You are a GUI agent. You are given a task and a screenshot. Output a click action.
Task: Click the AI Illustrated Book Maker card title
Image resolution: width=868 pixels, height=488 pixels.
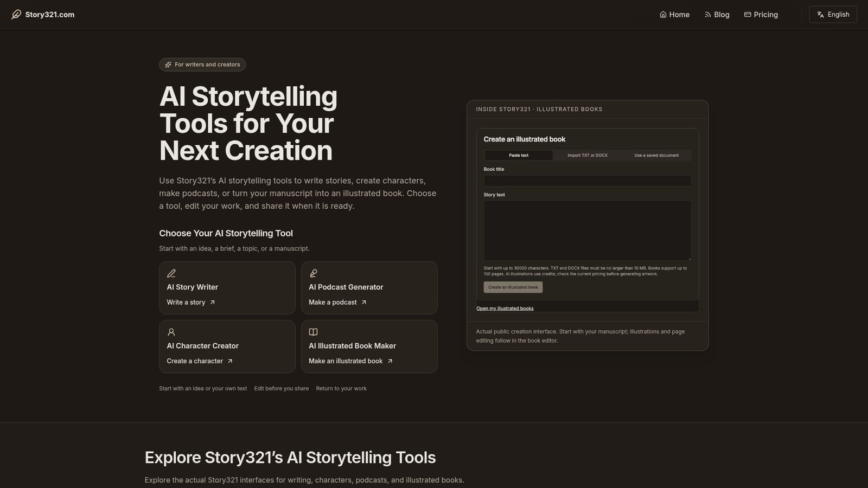(353, 346)
